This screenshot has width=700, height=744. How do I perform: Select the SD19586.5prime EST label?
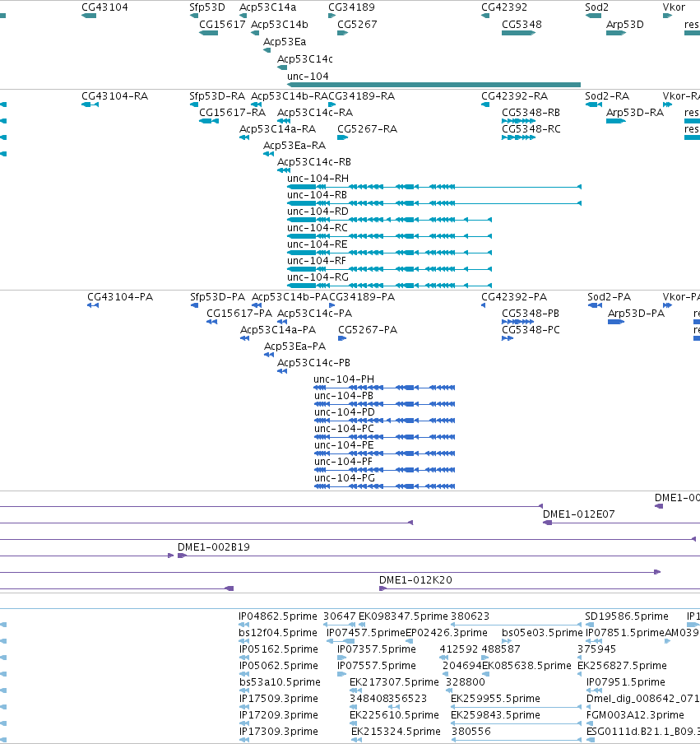(627, 616)
